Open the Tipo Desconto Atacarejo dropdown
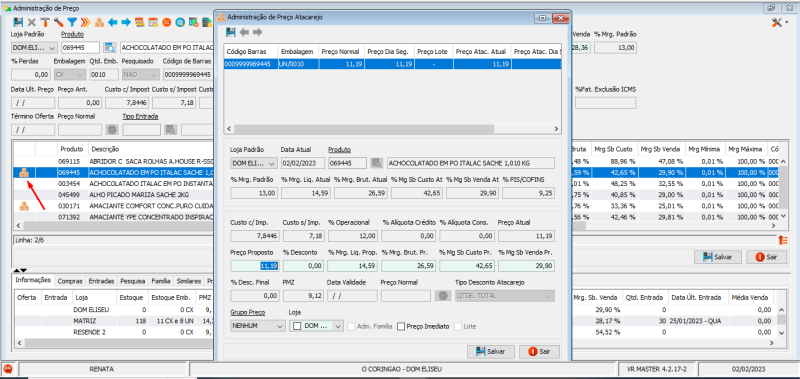This screenshot has height=379, width=800. [x=504, y=296]
